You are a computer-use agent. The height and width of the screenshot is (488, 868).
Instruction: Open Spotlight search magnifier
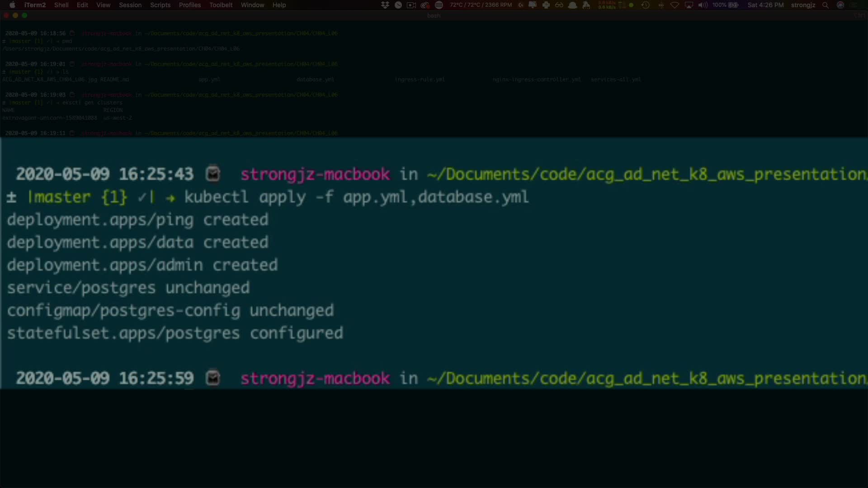tap(826, 5)
